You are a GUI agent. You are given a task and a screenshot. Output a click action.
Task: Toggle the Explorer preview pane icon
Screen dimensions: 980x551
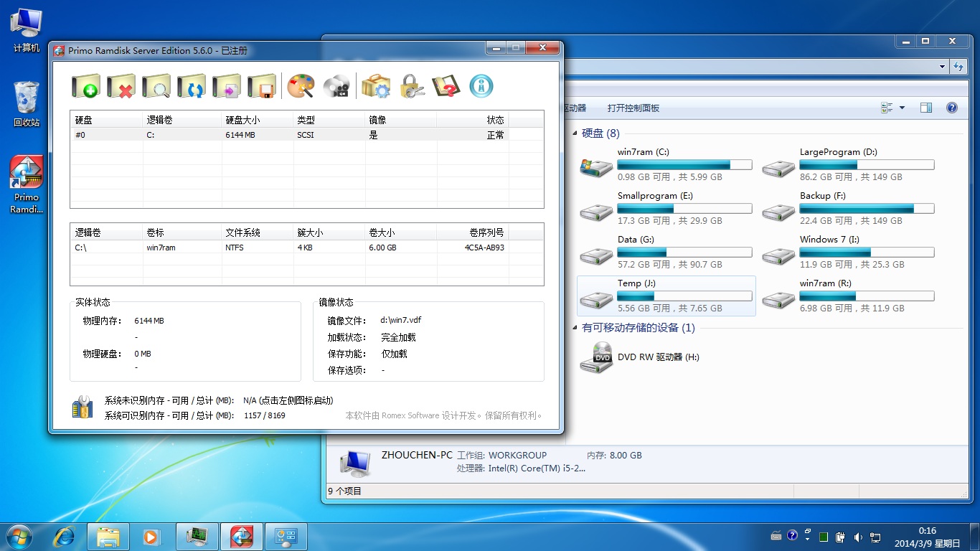coord(926,108)
